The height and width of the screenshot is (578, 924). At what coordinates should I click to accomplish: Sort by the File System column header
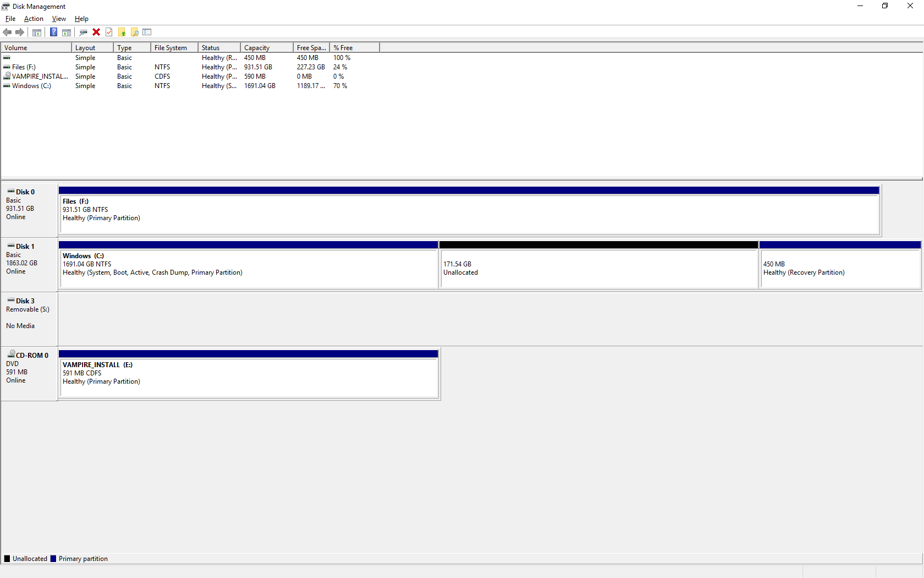tap(174, 48)
